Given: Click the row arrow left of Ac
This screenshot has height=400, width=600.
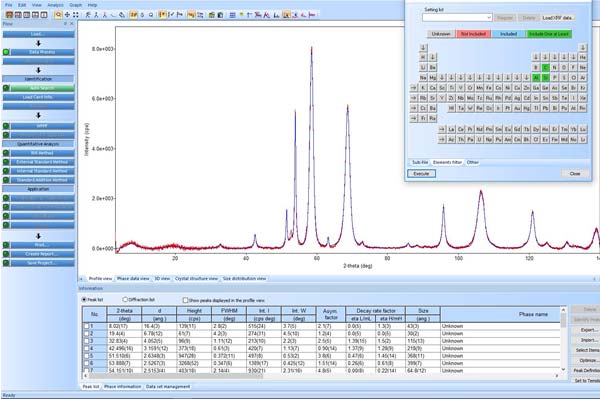Looking at the screenshot, I should click(442, 140).
